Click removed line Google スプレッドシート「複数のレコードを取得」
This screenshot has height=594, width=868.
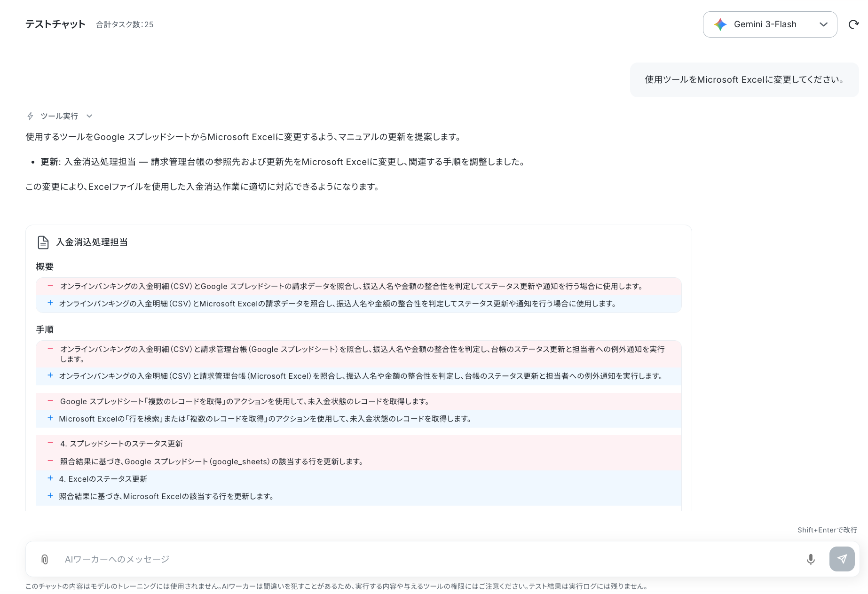359,401
